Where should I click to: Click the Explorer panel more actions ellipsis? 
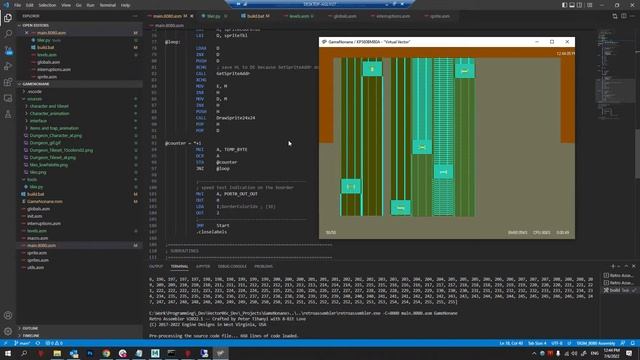click(135, 16)
